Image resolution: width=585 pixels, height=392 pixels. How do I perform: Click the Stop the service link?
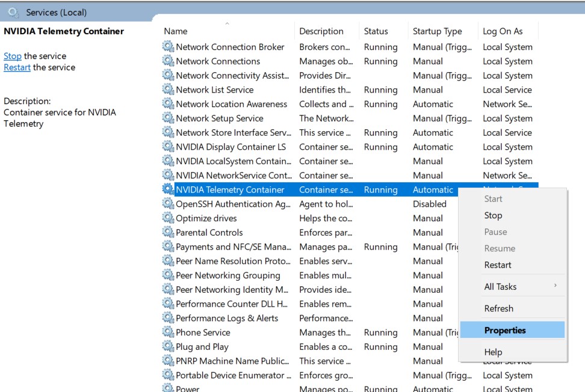pos(13,56)
